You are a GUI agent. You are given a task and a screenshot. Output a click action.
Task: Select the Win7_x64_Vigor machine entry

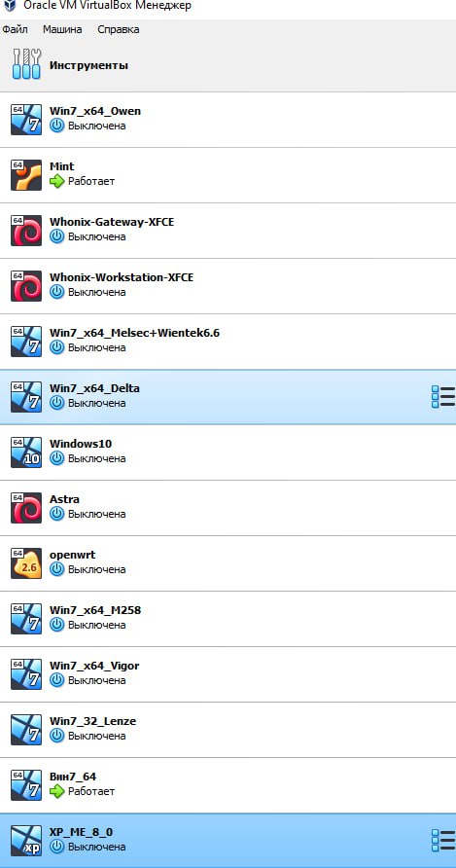228,673
